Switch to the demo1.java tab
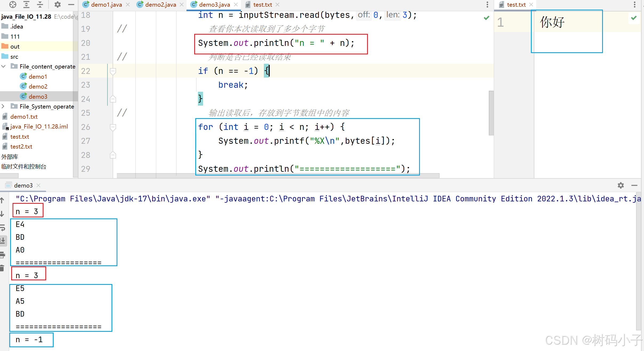 tap(106, 5)
